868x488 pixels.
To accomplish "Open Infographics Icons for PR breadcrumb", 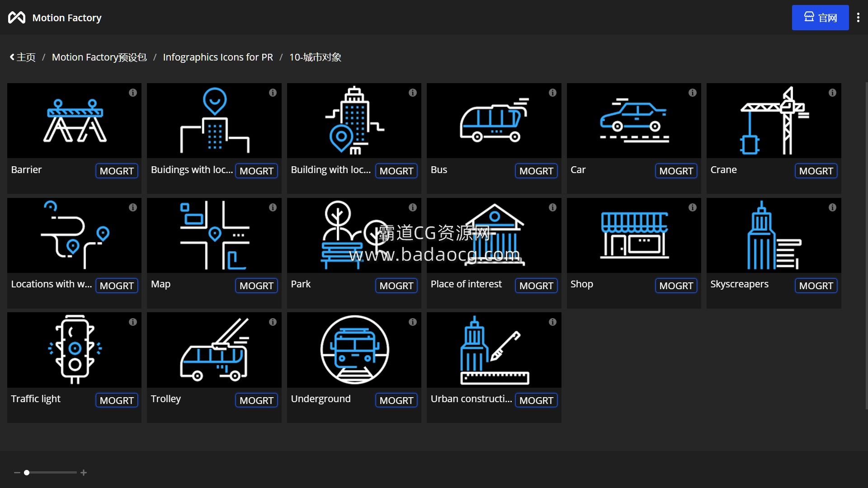I will point(218,57).
